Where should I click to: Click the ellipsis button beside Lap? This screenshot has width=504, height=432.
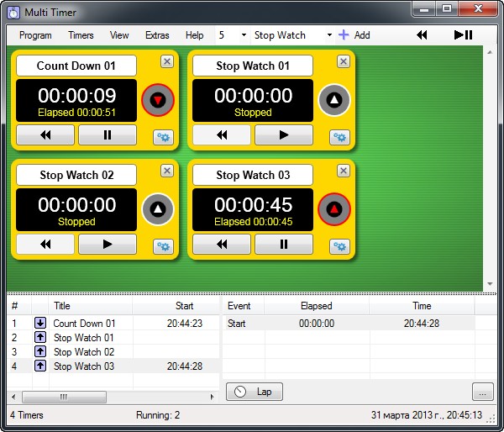click(482, 392)
